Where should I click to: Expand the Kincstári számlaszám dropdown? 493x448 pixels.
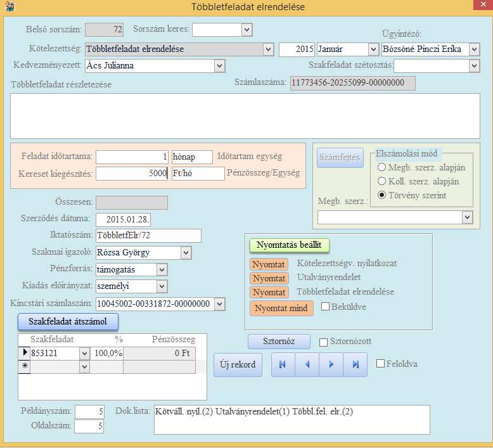coord(219,304)
